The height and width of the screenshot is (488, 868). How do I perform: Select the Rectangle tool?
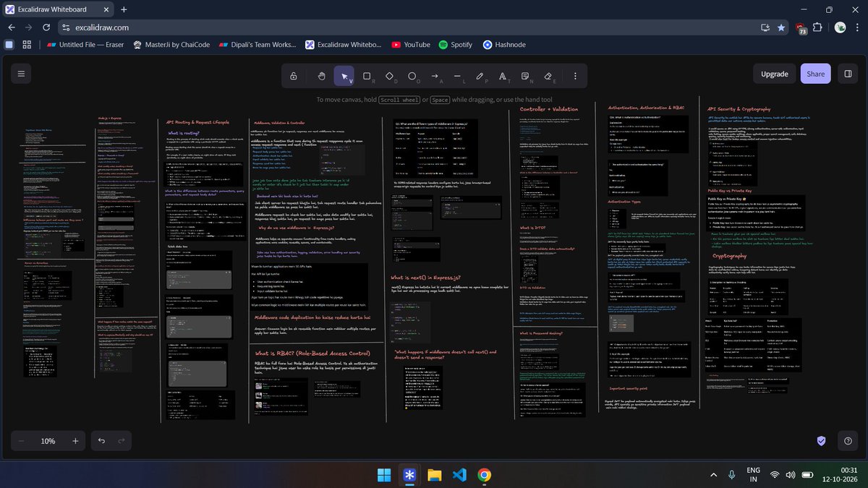367,75
